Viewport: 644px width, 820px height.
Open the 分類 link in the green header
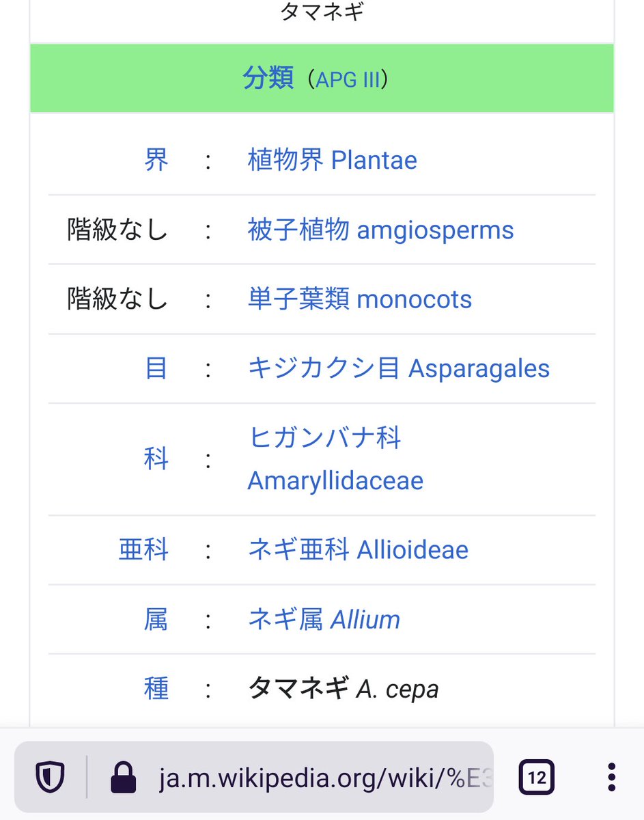pos(268,79)
